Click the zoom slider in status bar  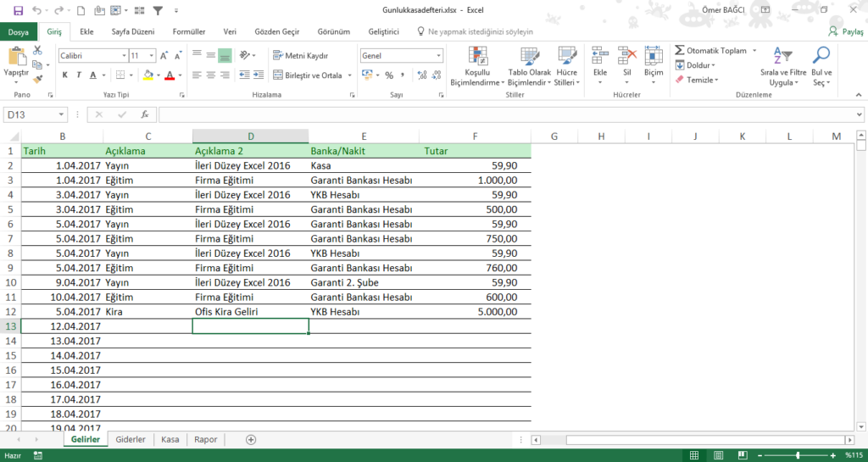coord(798,456)
